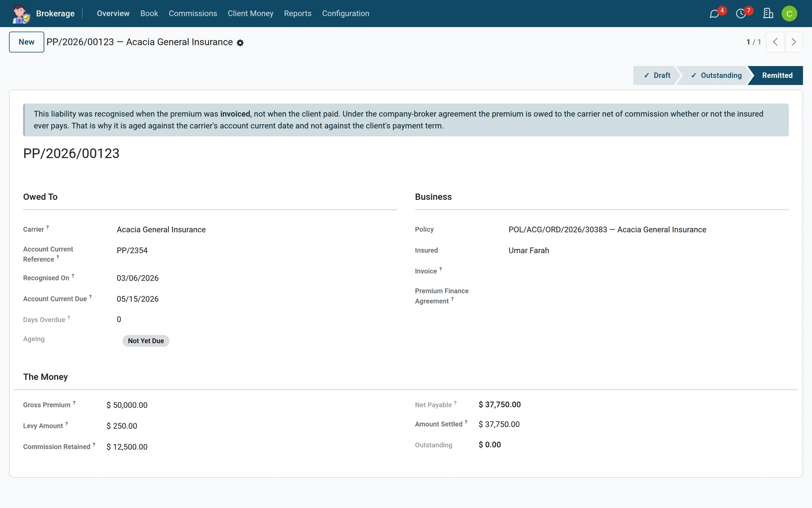The image size is (812, 508).
Task: Open the Brokerage app logo icon
Action: pyautogui.click(x=21, y=14)
